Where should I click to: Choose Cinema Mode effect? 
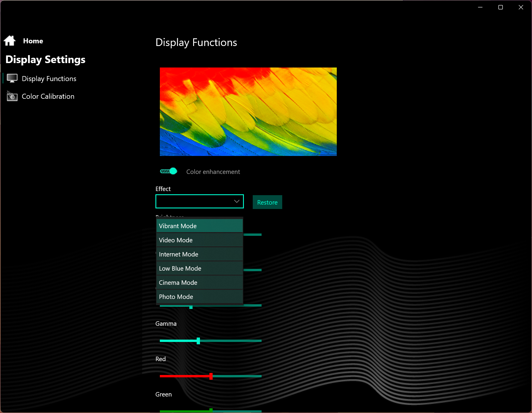(200, 282)
